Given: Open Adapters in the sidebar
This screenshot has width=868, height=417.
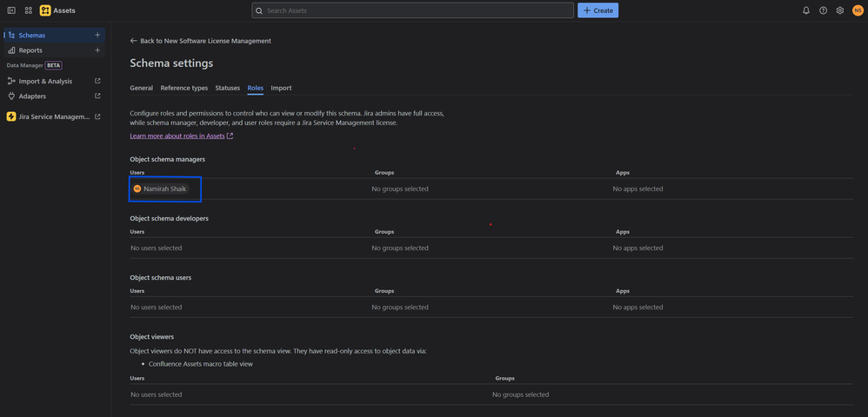Looking at the screenshot, I should [54, 96].
